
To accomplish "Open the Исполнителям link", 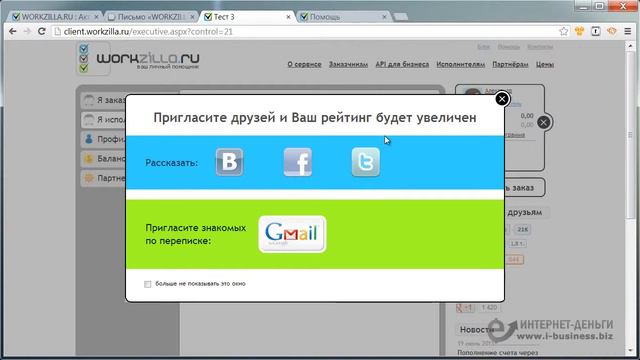I will click(460, 64).
